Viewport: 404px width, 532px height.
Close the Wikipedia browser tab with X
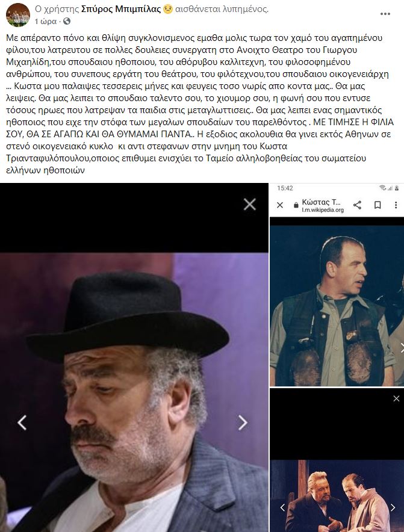[x=280, y=205]
